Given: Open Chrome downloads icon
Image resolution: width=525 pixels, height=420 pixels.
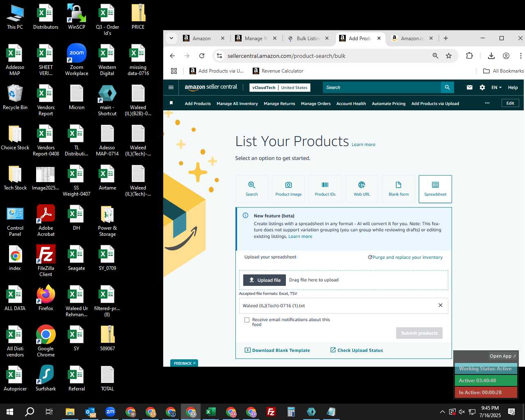Looking at the screenshot, I should (491, 56).
